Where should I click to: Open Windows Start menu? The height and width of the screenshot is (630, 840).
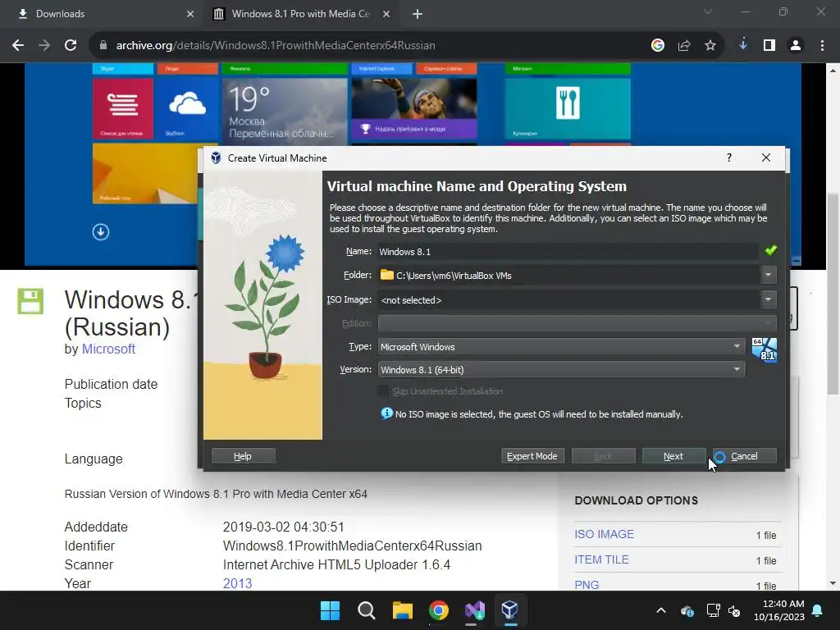coord(330,610)
